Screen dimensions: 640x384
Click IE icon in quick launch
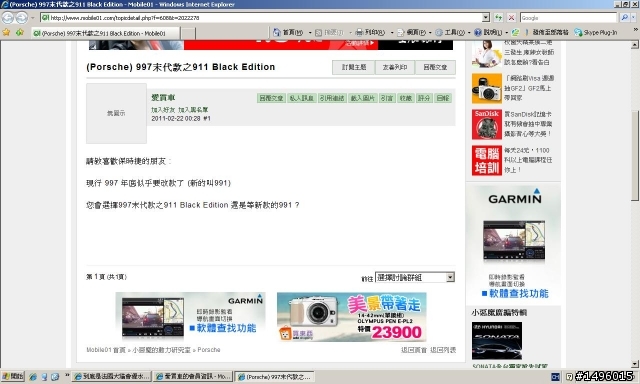tap(33, 377)
